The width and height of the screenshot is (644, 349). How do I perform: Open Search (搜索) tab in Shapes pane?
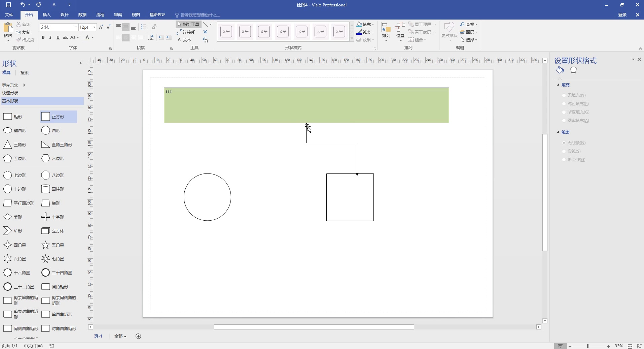[x=25, y=73]
